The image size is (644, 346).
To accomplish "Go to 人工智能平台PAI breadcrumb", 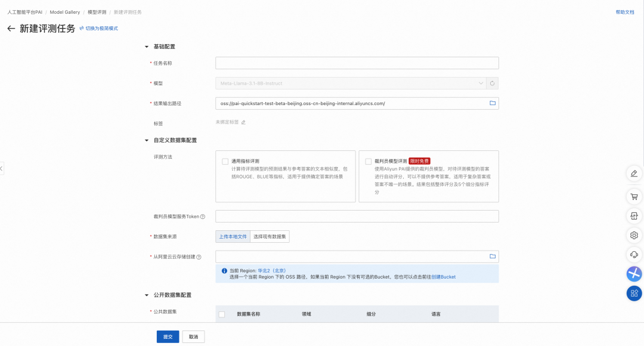I will (24, 13).
